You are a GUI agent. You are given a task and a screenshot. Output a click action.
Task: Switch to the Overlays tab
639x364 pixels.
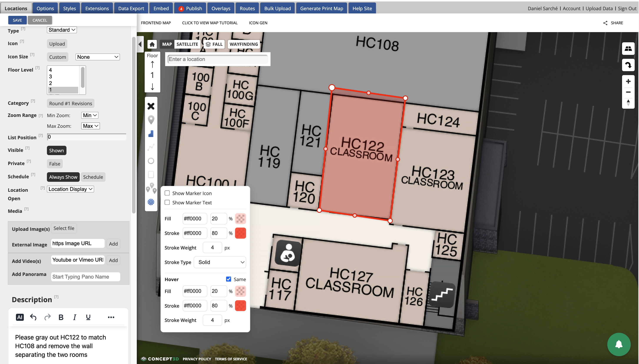click(x=221, y=8)
